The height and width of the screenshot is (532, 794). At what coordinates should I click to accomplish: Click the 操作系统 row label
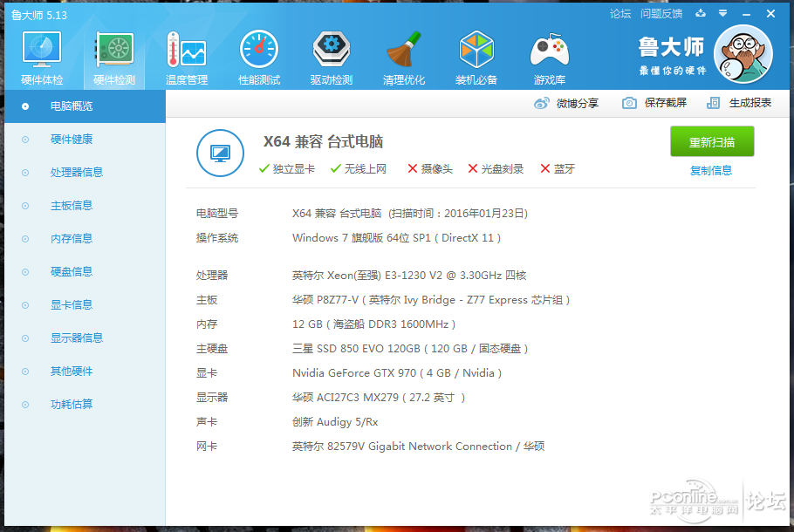pos(217,238)
